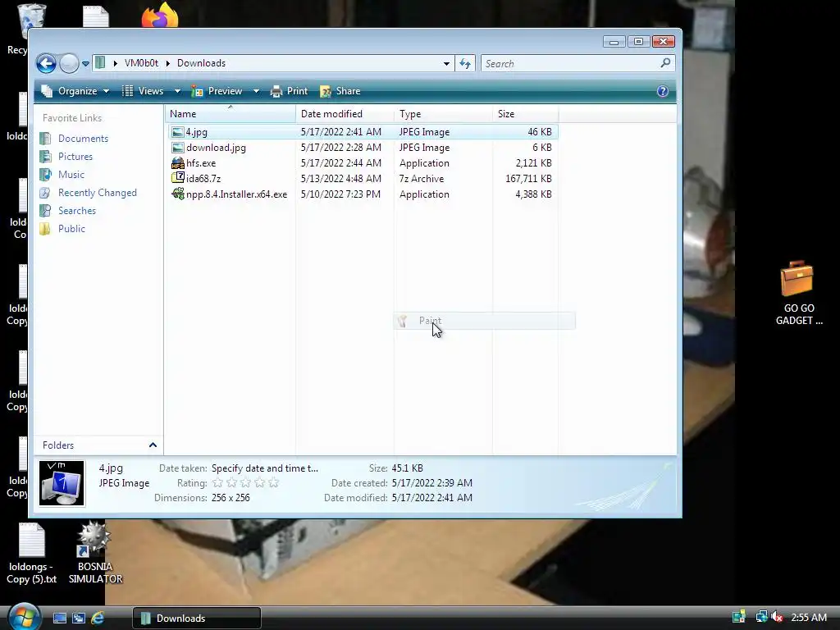
Task: Click Downloads in the address path
Action: 202,63
